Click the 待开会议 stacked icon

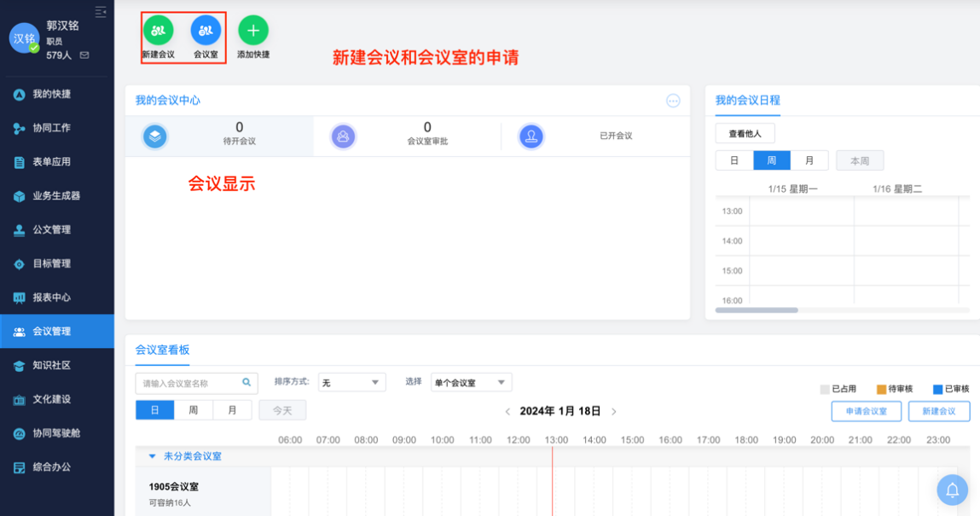(154, 136)
